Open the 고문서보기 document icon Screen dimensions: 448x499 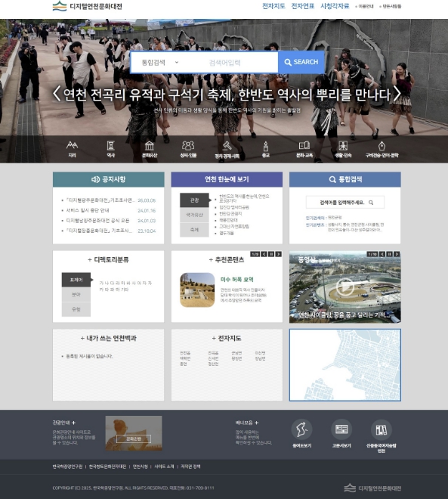click(341, 429)
